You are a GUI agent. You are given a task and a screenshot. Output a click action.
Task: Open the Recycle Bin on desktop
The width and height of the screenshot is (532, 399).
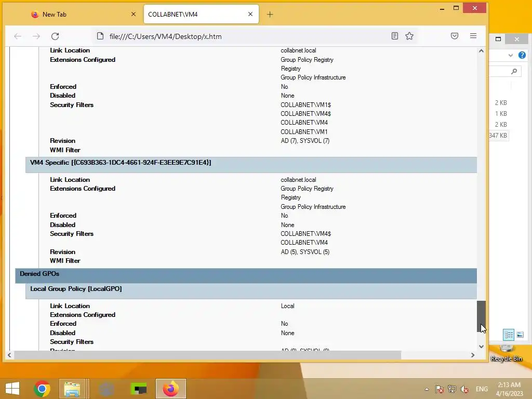pos(506,353)
